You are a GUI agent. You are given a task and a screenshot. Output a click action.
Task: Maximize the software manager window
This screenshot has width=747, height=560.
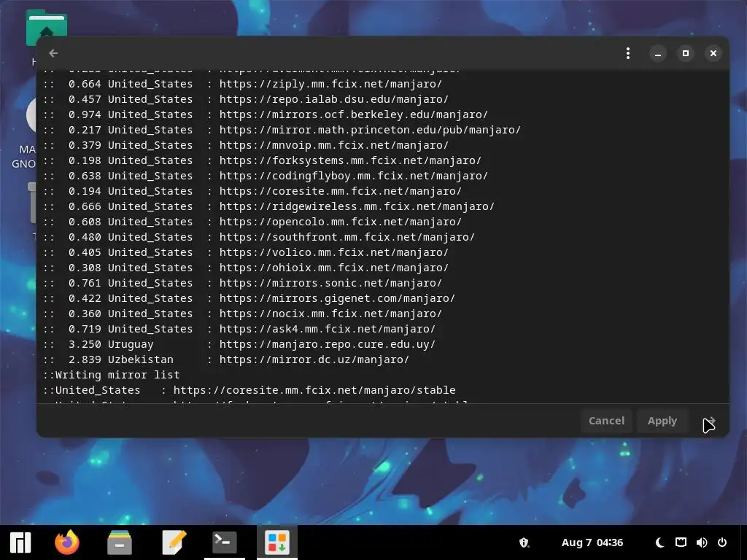[x=686, y=53]
